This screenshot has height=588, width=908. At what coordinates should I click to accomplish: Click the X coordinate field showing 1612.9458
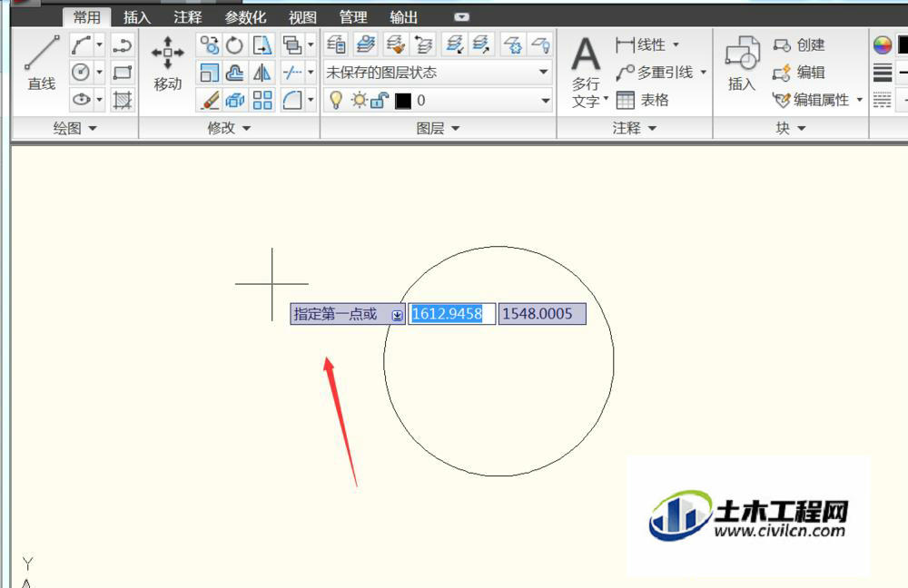coord(451,314)
